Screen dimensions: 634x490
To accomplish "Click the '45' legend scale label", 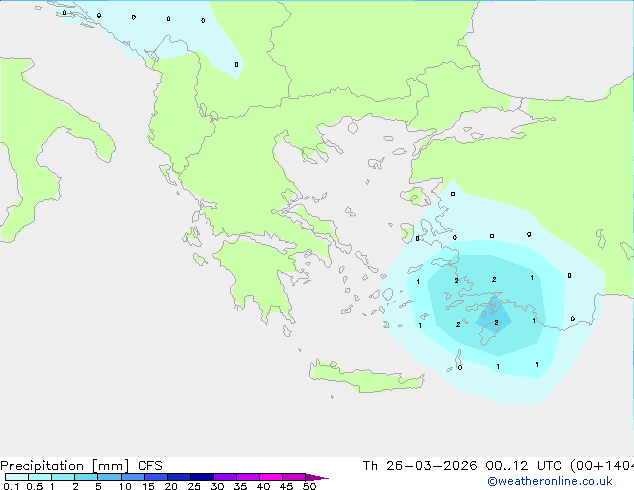I will (286, 486).
